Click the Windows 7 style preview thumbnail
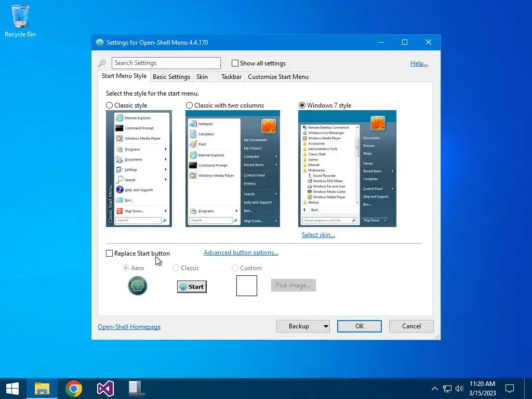 click(347, 169)
